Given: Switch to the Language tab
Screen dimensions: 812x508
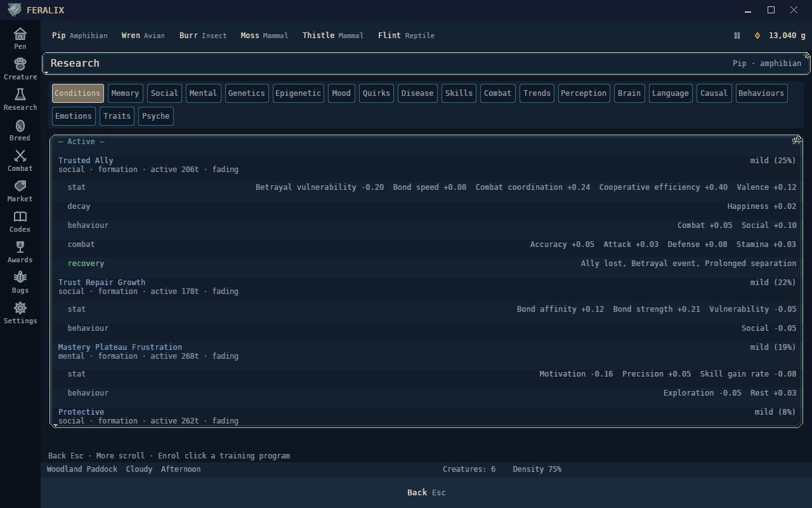Looking at the screenshot, I should (x=671, y=93).
